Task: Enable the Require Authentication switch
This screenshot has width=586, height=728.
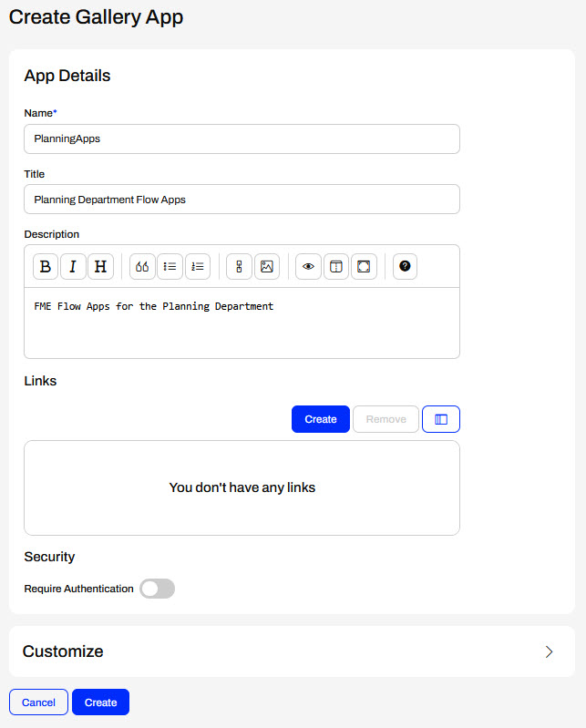Action: tap(157, 589)
